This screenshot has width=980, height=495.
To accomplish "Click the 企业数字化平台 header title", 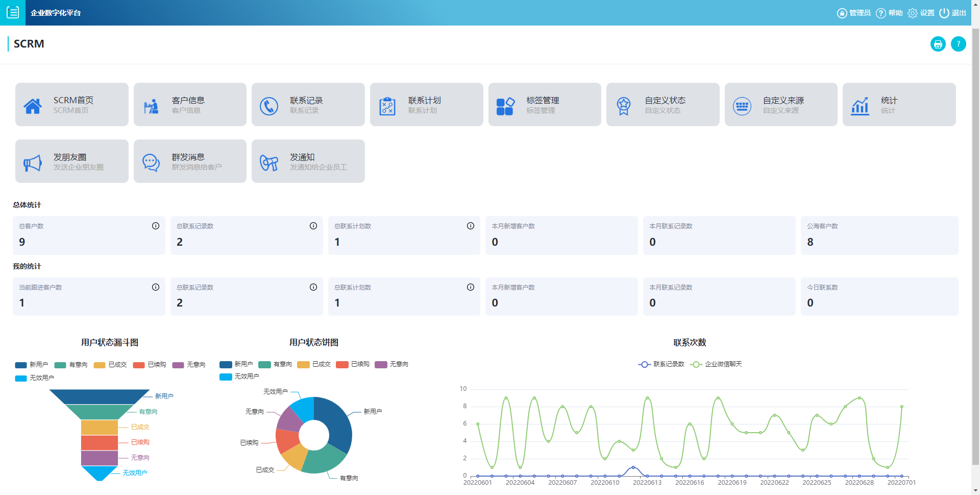I will point(56,13).
